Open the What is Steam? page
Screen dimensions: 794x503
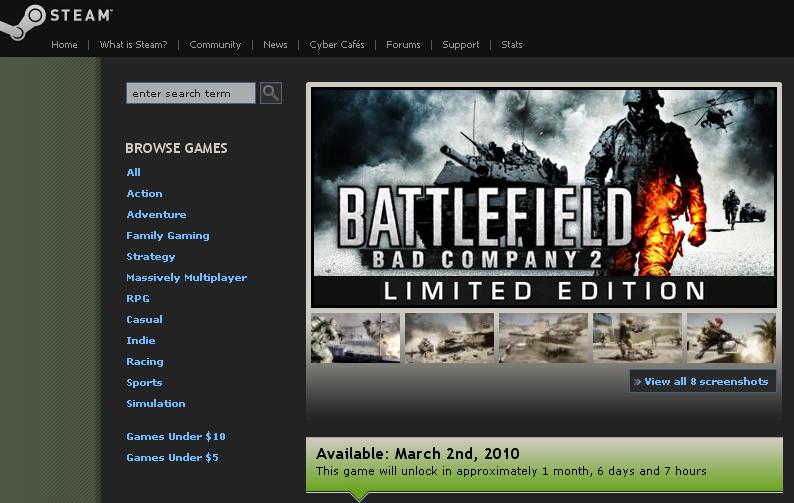point(133,45)
